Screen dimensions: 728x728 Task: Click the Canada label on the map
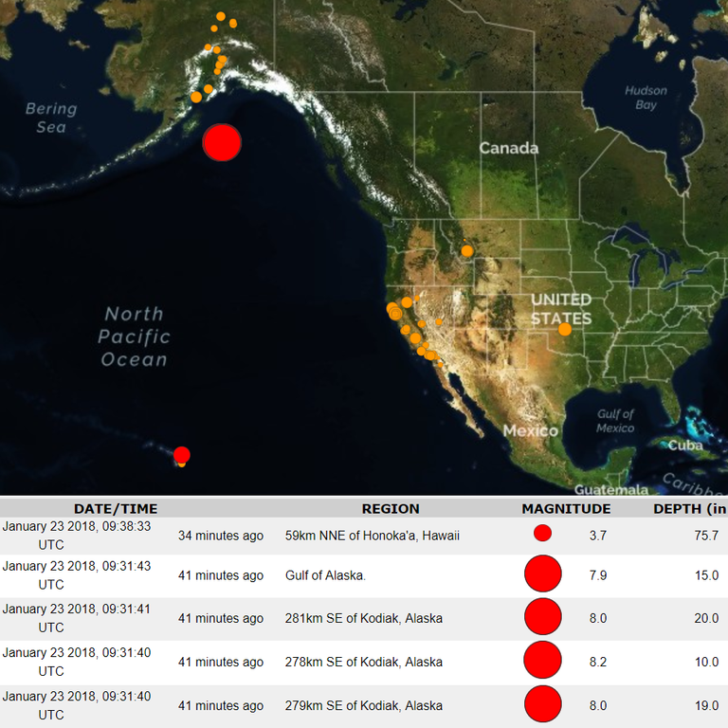point(509,148)
